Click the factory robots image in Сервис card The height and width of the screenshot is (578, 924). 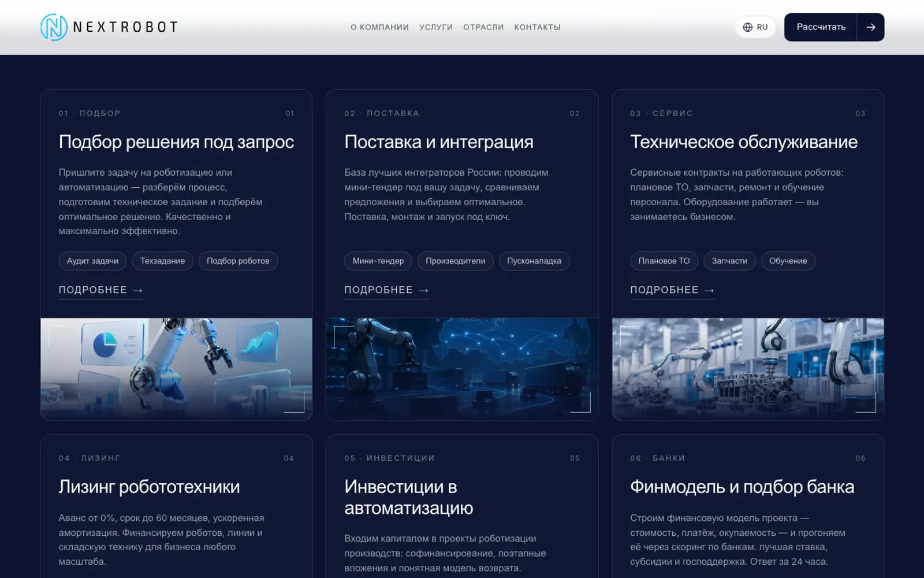748,369
